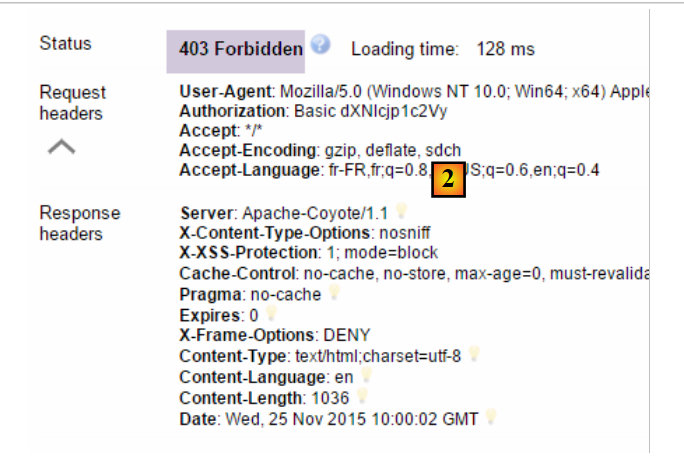
Task: Click the lightbulb icon after the Date header
Action: [x=491, y=416]
